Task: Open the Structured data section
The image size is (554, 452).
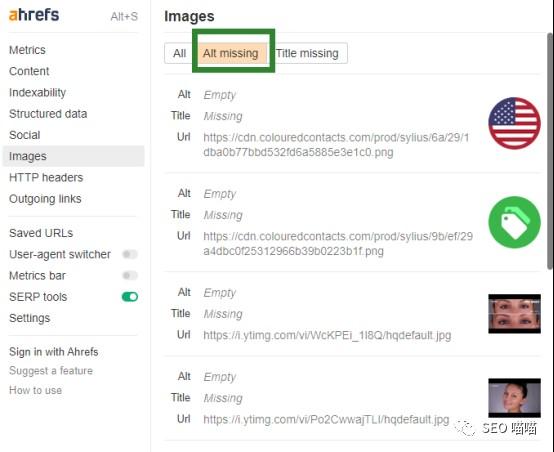Action: click(48, 114)
